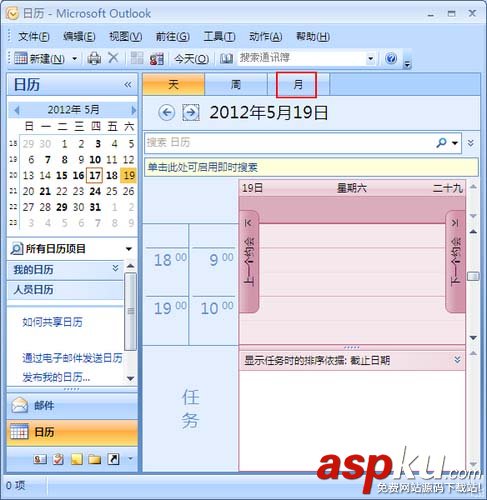Open the Actions (动作) menu

pos(266,36)
